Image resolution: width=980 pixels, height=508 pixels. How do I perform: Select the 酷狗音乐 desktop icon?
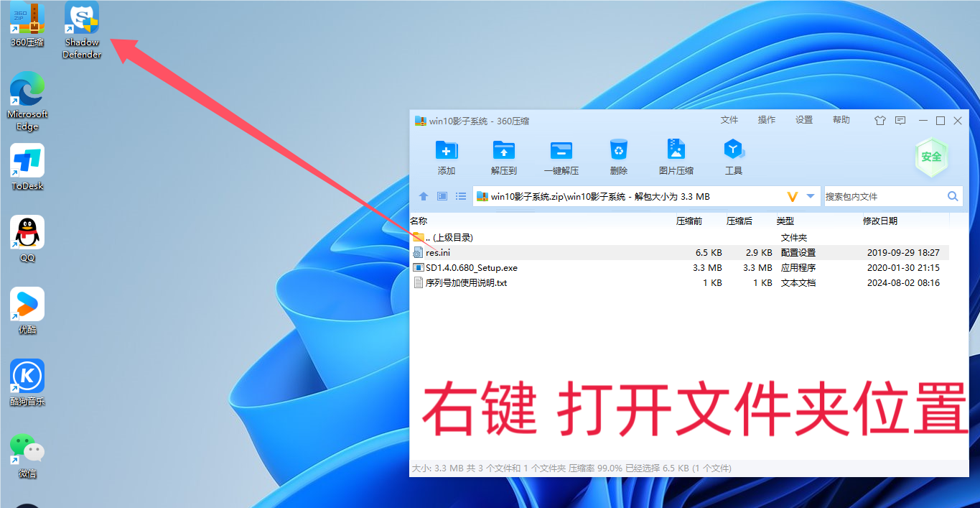[x=27, y=383]
